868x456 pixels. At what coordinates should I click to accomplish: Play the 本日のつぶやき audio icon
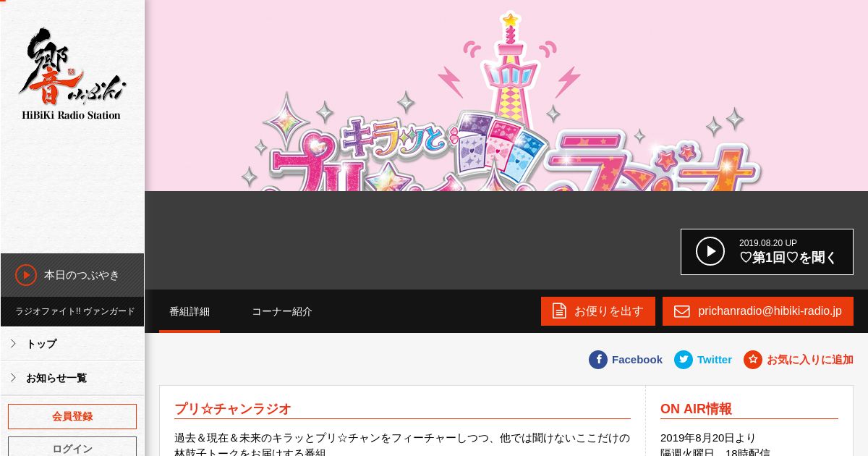[x=26, y=275]
